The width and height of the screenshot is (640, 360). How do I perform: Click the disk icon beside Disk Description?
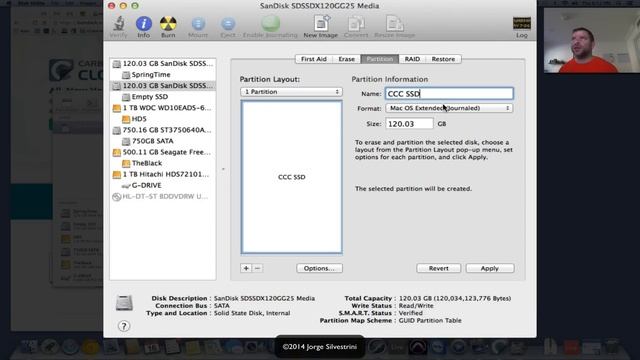(x=124, y=303)
